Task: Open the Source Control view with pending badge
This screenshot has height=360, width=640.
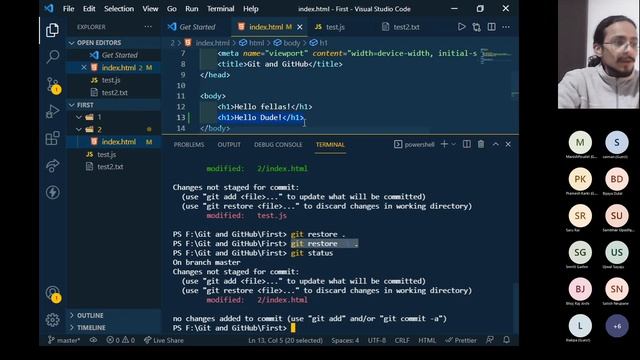Action: coord(53,85)
